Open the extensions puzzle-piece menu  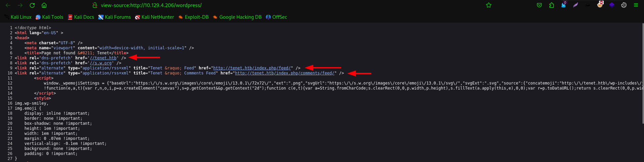click(x=552, y=5)
